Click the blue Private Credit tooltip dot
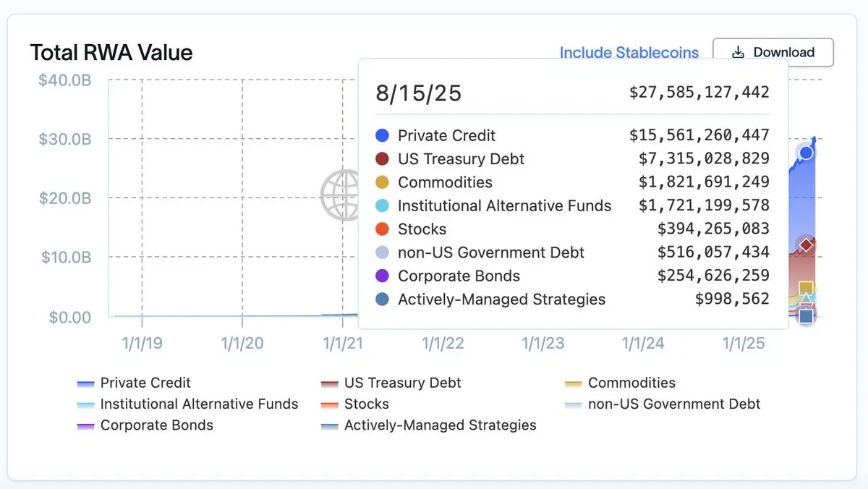This screenshot has height=489, width=868. 383,135
